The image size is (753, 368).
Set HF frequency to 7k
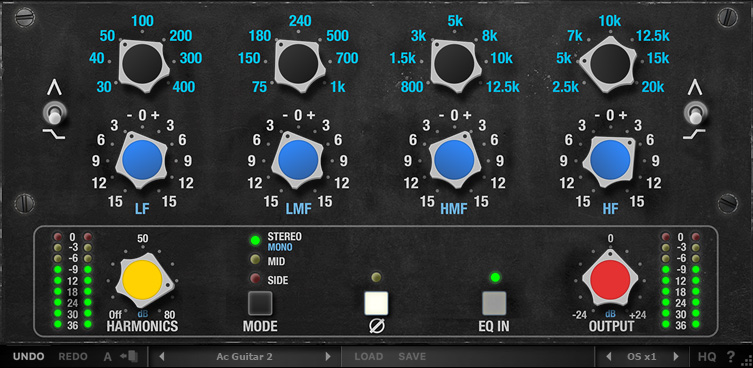574,36
